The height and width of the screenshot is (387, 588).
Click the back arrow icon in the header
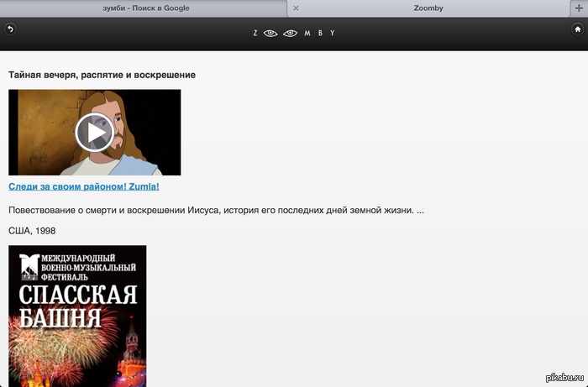coord(10,29)
